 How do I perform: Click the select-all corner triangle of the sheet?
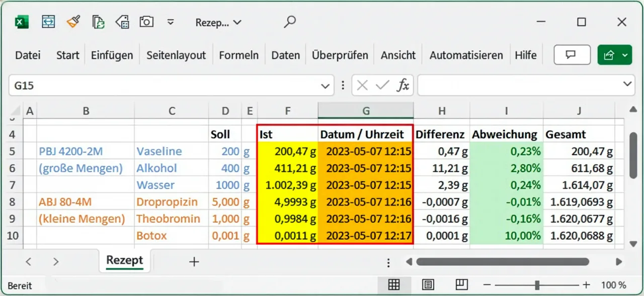tap(15, 111)
